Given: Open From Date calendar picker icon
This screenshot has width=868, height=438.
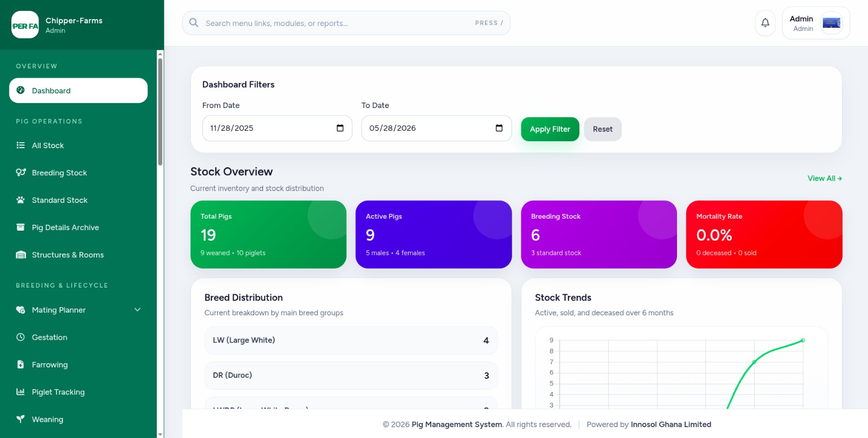Looking at the screenshot, I should [340, 128].
